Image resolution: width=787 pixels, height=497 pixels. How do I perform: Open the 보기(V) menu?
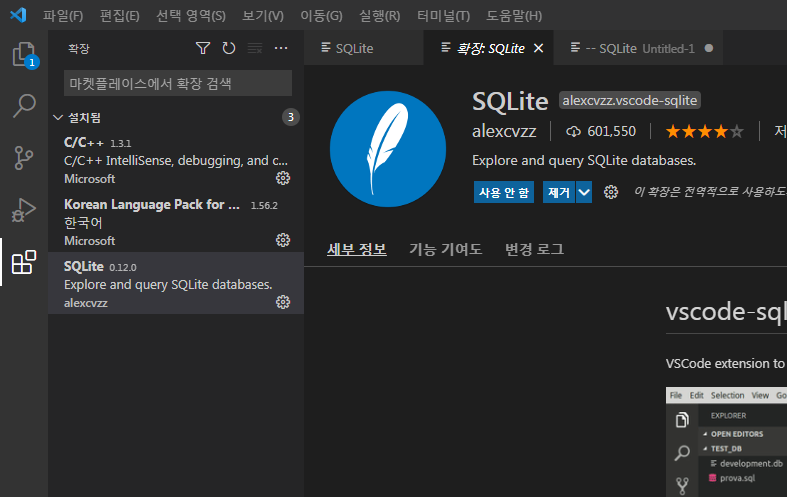(263, 16)
